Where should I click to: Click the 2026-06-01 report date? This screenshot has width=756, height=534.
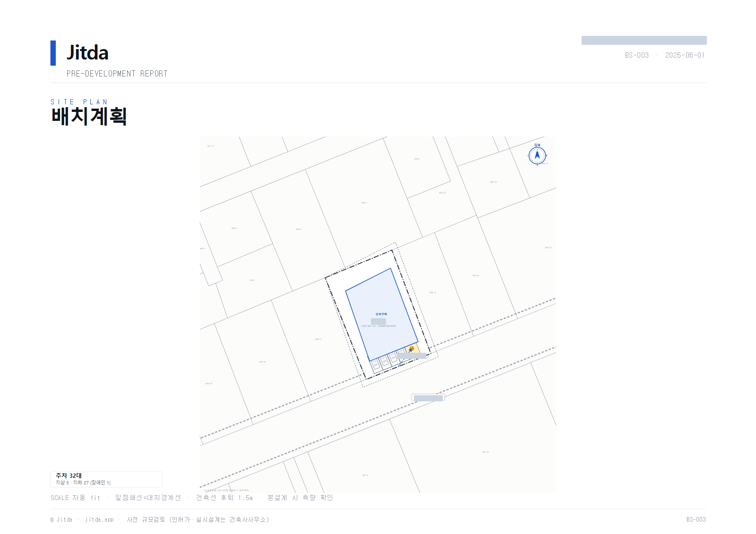(x=685, y=55)
